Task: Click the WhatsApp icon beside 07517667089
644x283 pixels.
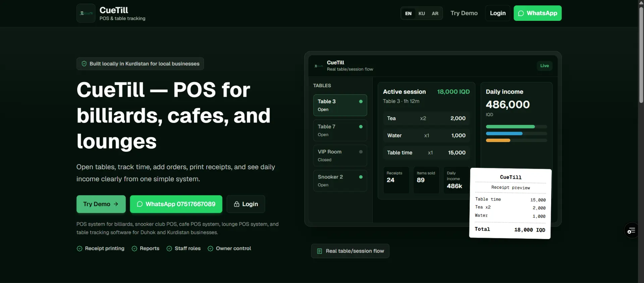Action: [x=140, y=204]
